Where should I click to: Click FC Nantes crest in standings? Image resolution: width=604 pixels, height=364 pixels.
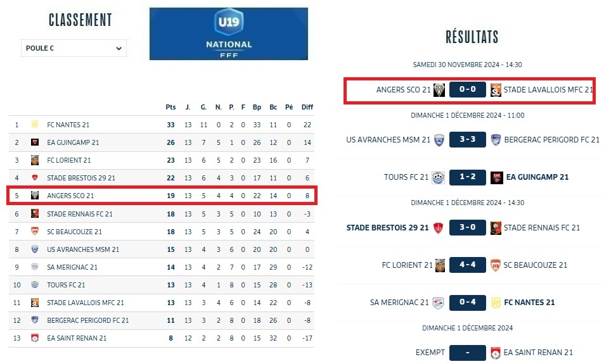pos(35,125)
